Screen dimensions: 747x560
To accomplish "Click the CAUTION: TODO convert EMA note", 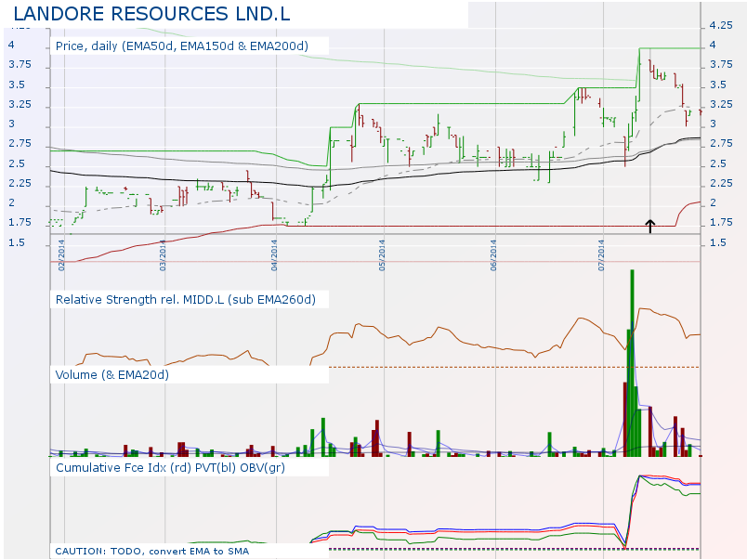I will pos(152,551).
